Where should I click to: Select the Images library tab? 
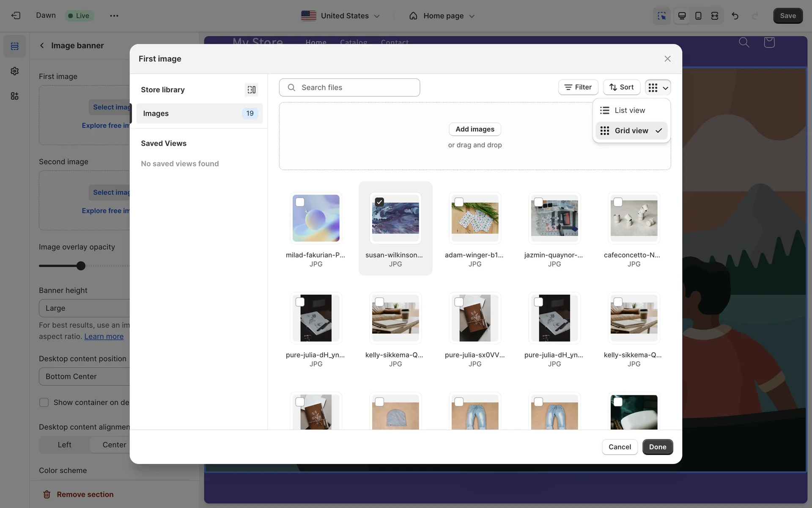point(199,113)
